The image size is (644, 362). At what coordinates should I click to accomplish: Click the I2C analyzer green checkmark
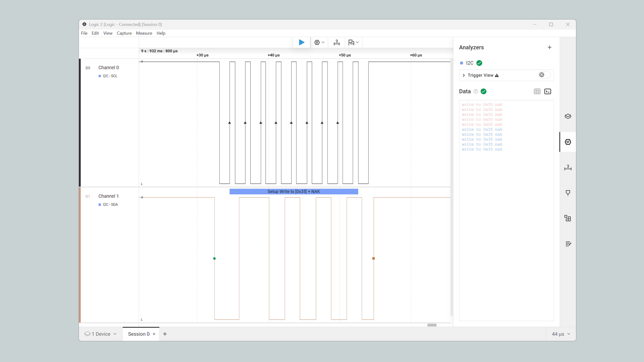pos(479,63)
